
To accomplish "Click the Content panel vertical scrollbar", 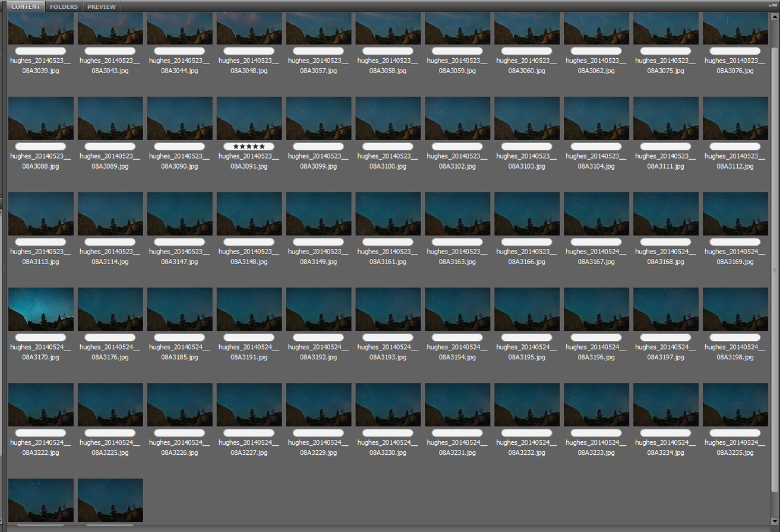I will [775, 268].
